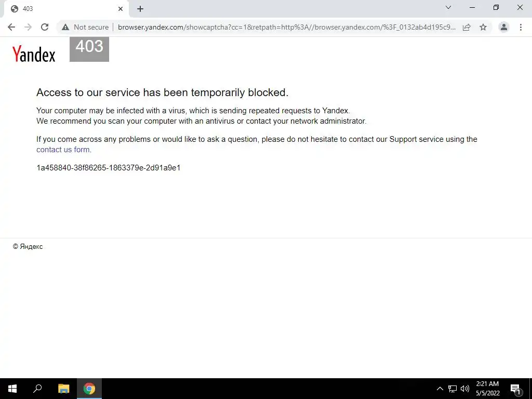Show hidden system tray icons

tap(440, 389)
